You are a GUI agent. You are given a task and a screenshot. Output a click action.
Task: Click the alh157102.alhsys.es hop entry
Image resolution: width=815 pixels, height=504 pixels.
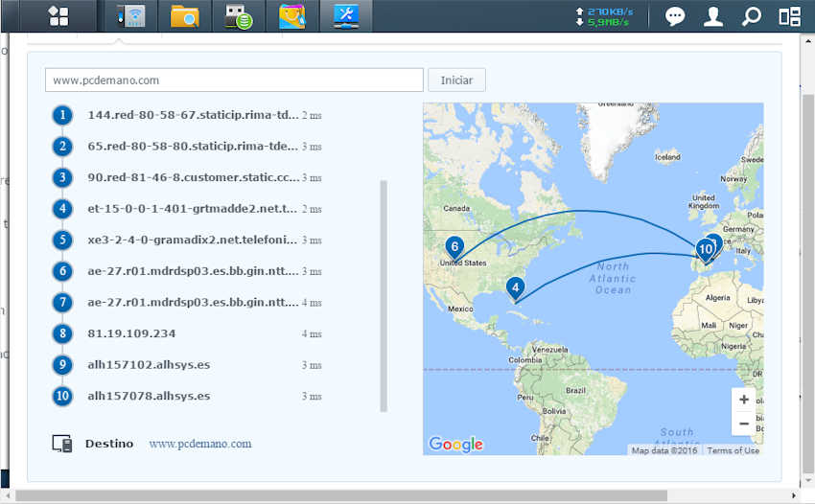149,365
